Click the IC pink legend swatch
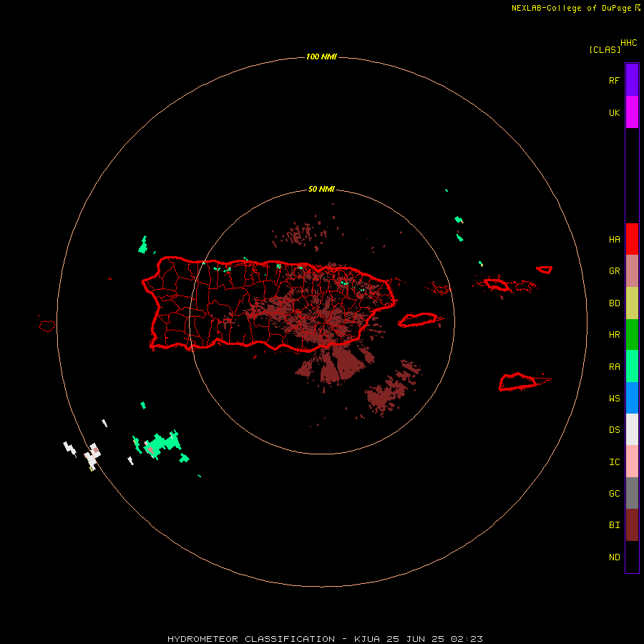 (x=632, y=462)
